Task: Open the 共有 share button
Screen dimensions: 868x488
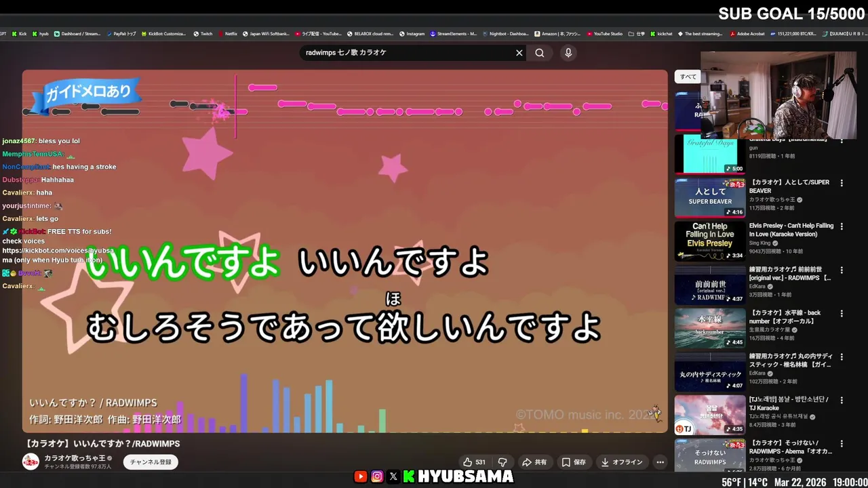Action: coord(534,462)
